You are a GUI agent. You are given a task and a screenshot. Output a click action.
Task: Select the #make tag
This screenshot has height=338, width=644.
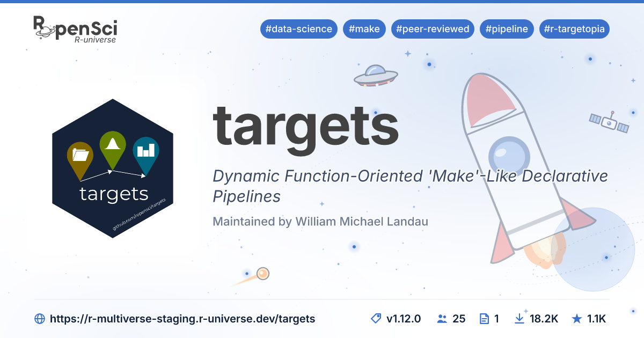click(x=364, y=29)
